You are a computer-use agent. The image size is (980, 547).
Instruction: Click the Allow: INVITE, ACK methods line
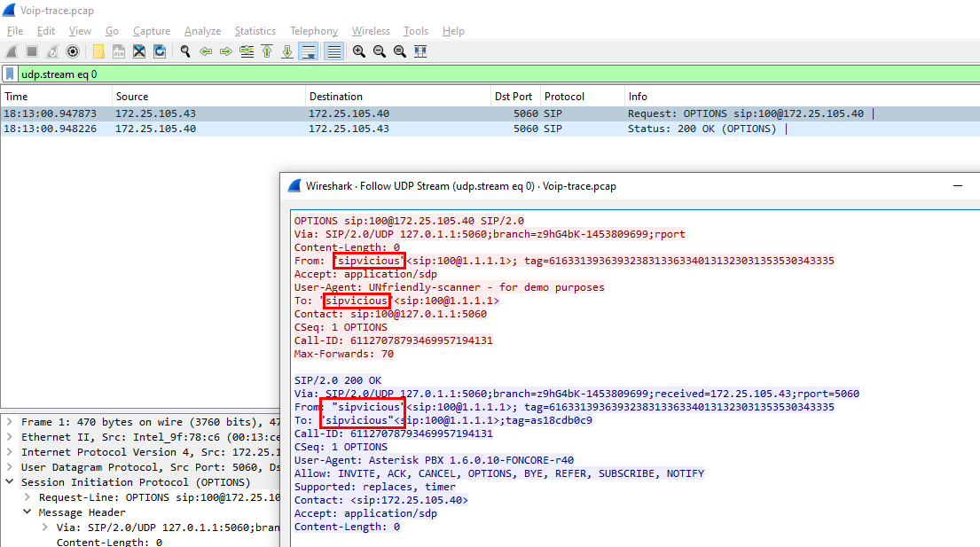[x=499, y=473]
